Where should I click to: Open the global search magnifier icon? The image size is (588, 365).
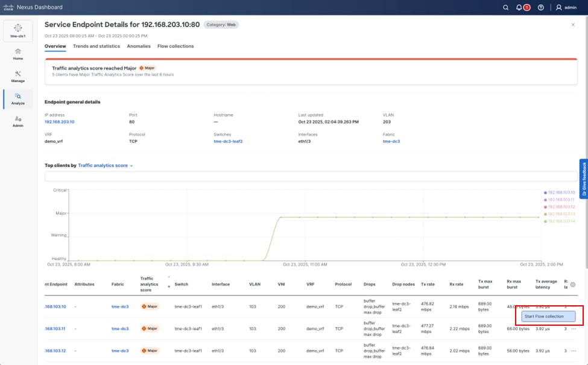[x=505, y=7]
